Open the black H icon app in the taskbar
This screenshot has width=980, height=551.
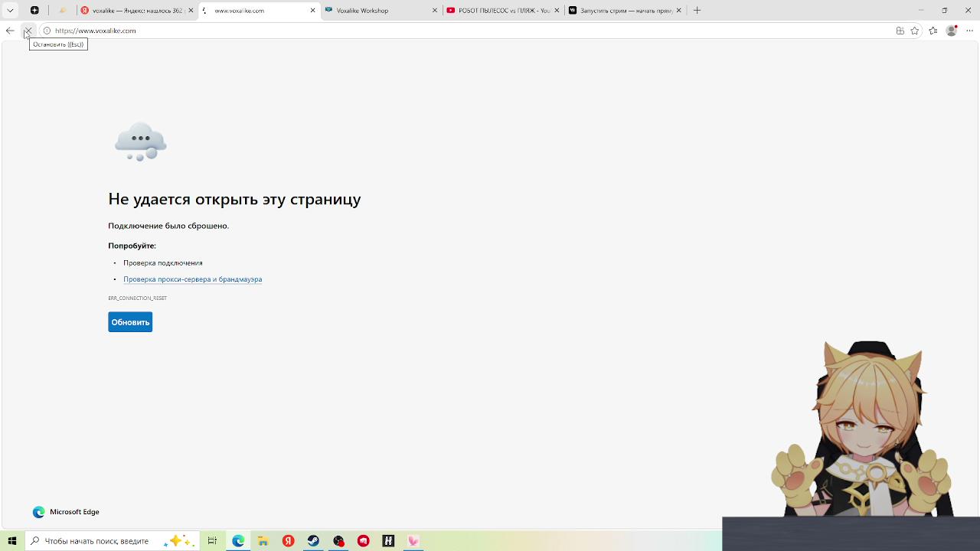pyautogui.click(x=388, y=541)
